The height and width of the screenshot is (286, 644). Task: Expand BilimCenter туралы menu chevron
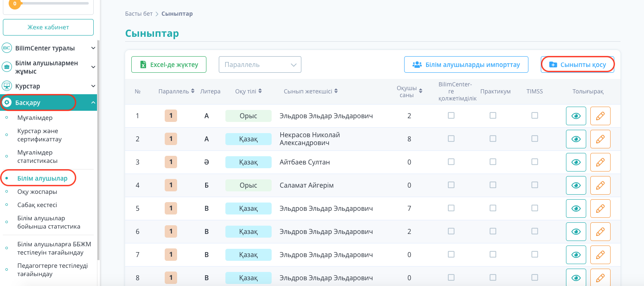tap(93, 48)
